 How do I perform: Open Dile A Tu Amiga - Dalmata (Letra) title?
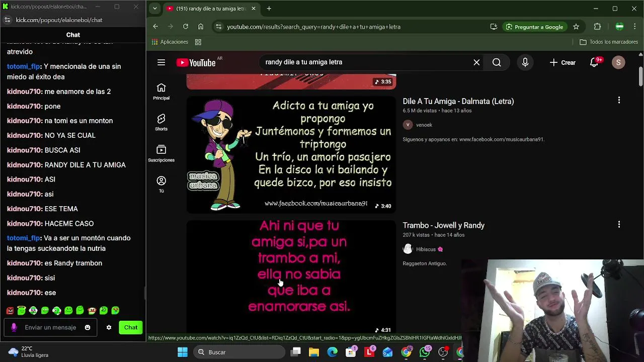(x=458, y=101)
